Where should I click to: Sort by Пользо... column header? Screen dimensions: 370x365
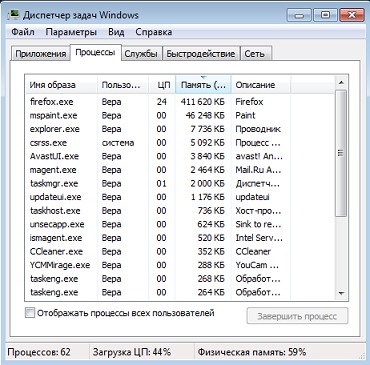(123, 85)
